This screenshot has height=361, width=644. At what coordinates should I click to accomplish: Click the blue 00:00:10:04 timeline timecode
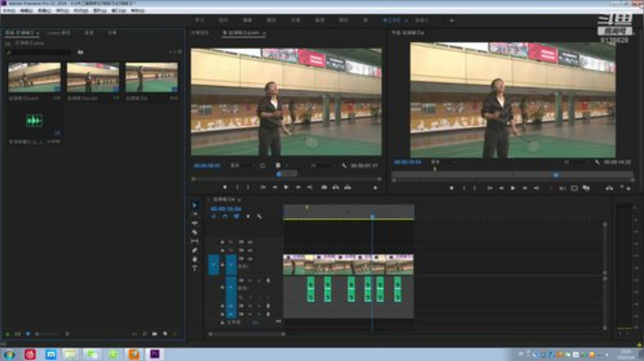point(225,209)
